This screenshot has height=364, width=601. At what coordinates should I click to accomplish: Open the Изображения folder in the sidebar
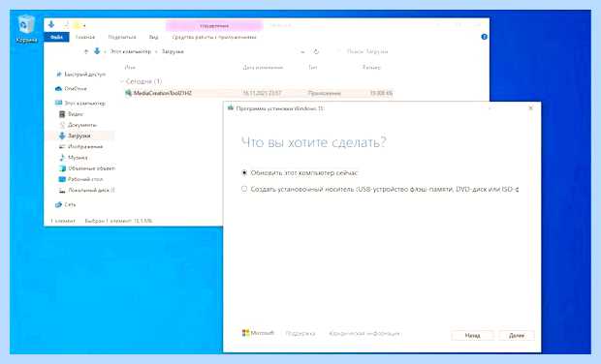pos(84,146)
